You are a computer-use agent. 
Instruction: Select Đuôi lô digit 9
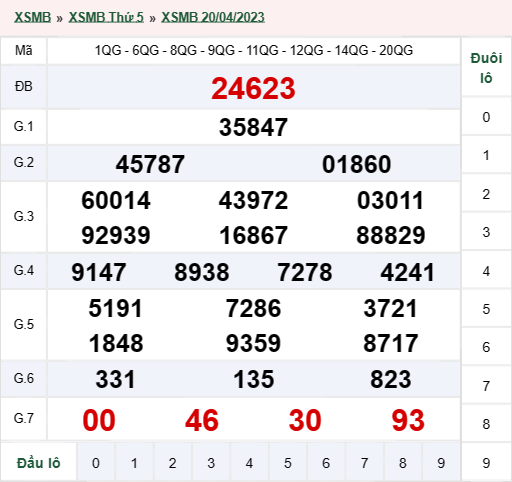[x=486, y=463]
